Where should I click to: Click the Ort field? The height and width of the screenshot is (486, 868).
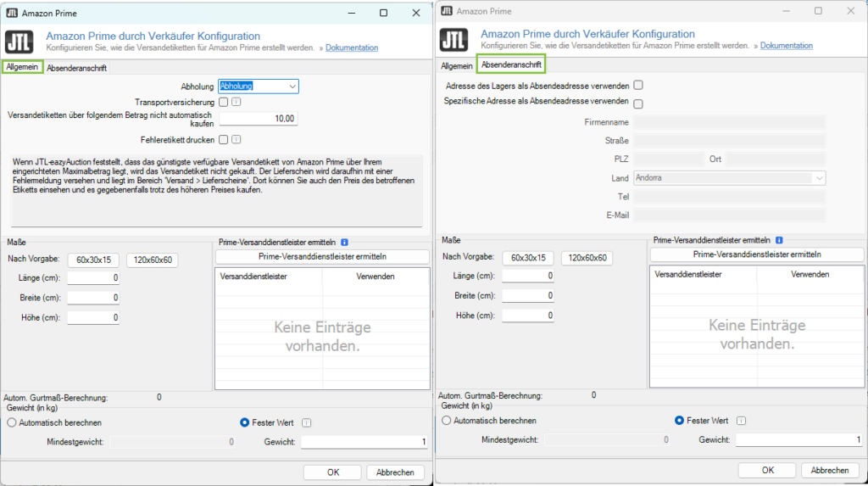pyautogui.click(x=776, y=159)
